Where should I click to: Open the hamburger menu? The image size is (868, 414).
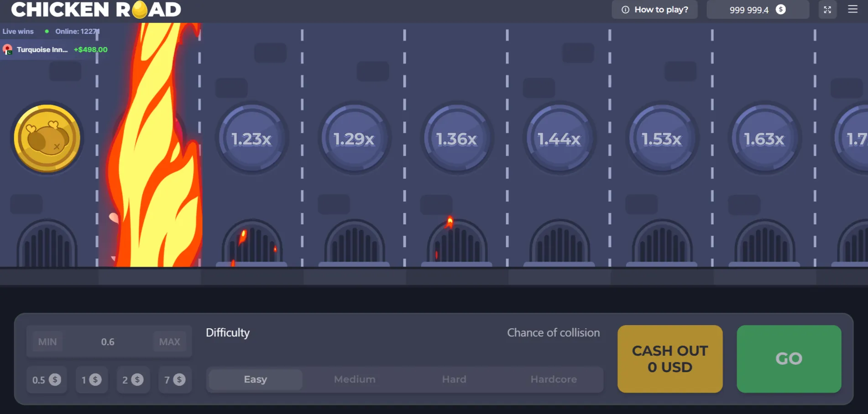852,9
